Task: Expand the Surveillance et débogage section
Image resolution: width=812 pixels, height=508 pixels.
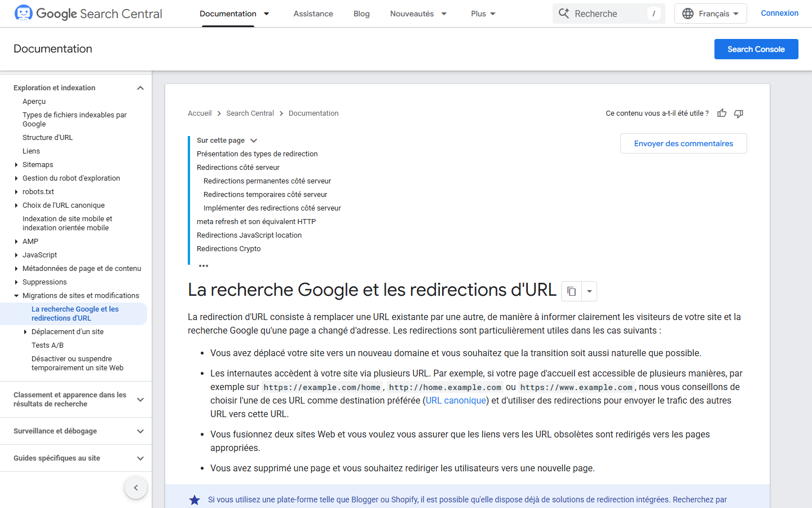Action: [140, 431]
